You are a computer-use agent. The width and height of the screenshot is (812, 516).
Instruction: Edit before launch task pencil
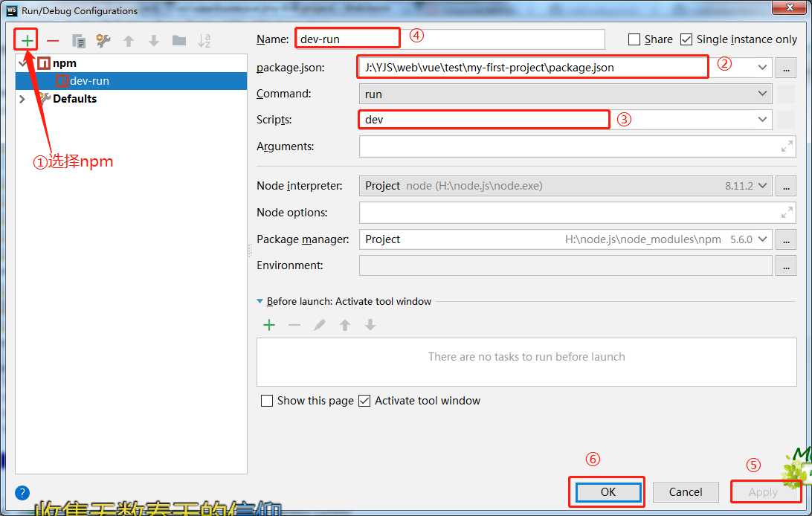coord(320,325)
